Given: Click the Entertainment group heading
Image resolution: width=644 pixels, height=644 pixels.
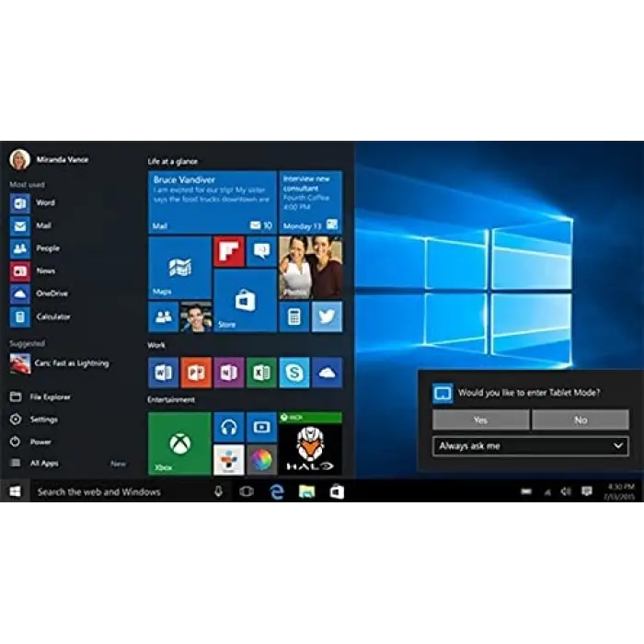Looking at the screenshot, I should click(x=171, y=399).
